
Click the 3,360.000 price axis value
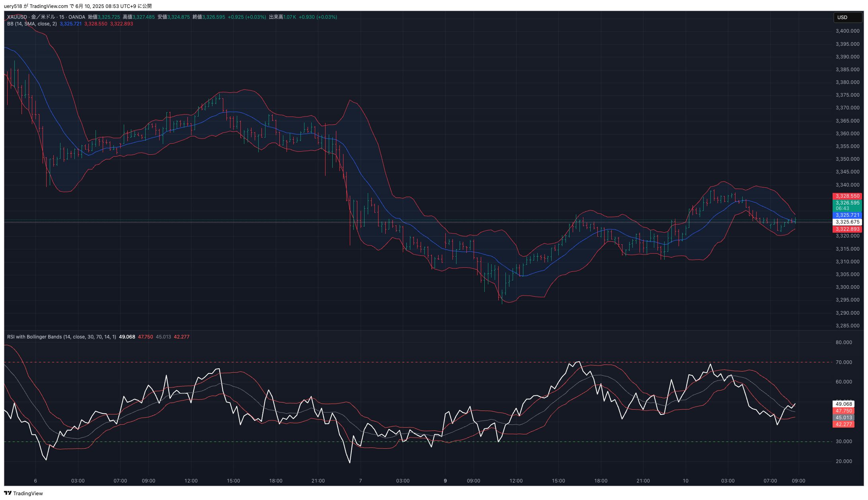point(847,134)
